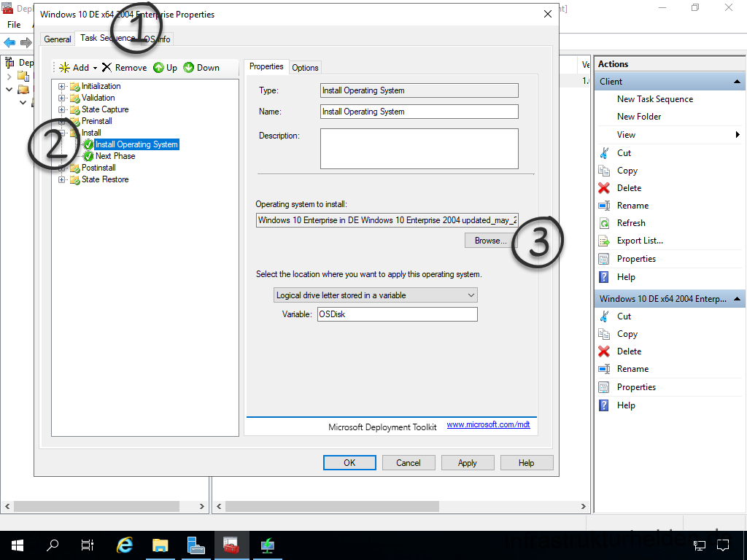Click the Variable field containing OSDisk

click(x=398, y=314)
